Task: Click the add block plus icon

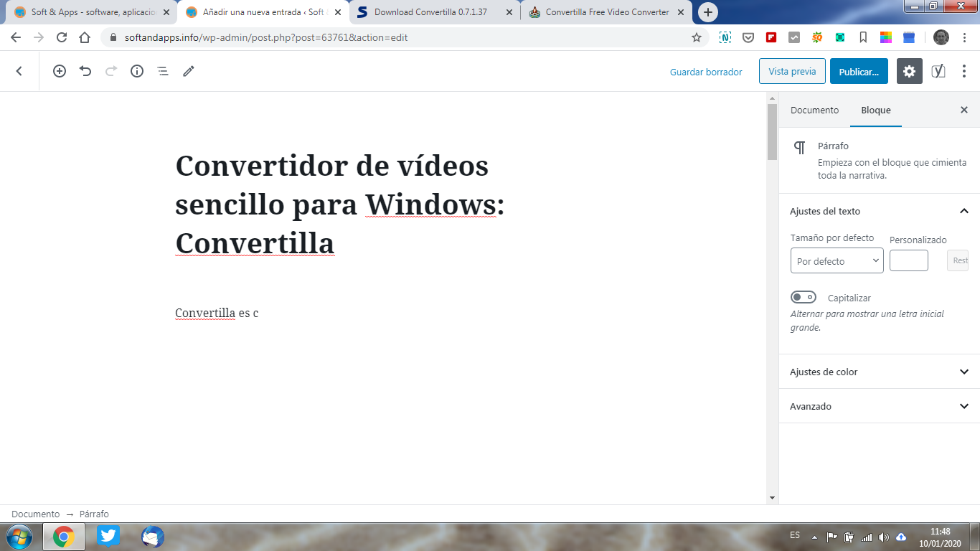Action: 60,71
